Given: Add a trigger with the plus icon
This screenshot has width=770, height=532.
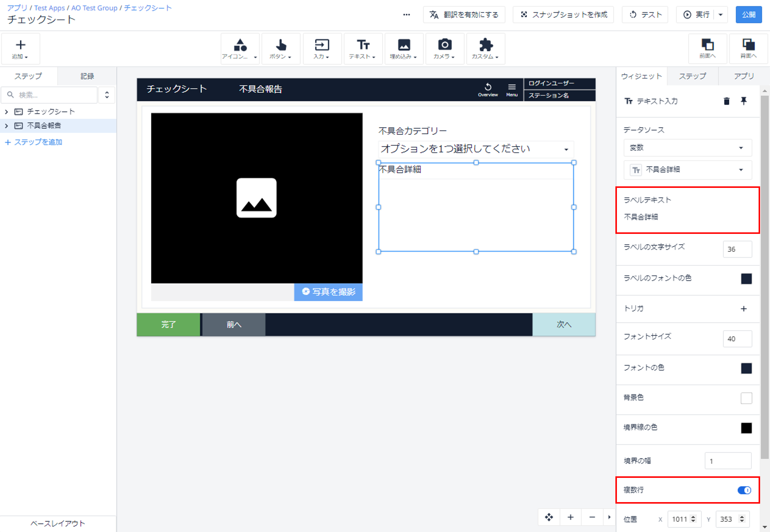Looking at the screenshot, I should 744,309.
